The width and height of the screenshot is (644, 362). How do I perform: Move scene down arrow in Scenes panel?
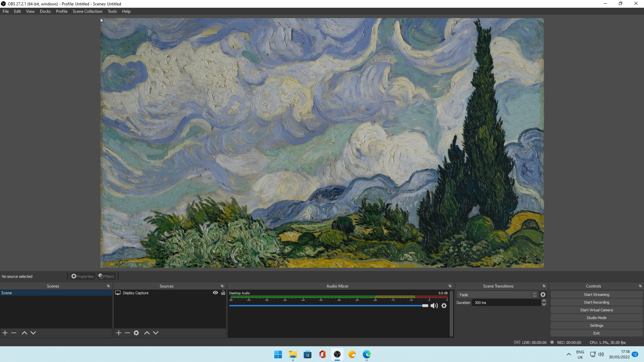(33, 333)
